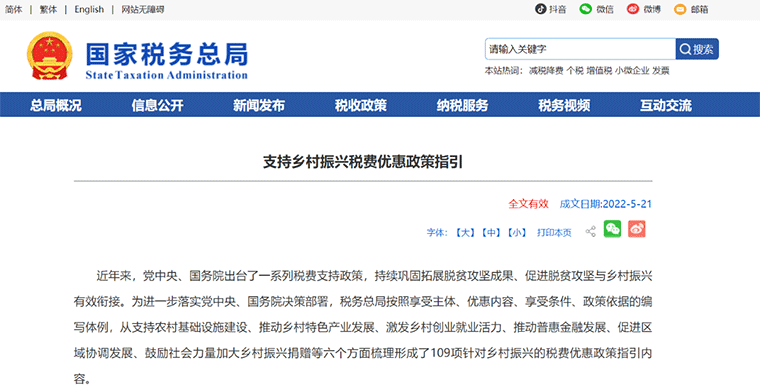The image size is (760, 391).
Task: Open the 互动交流 navigation menu
Action: 665,105
